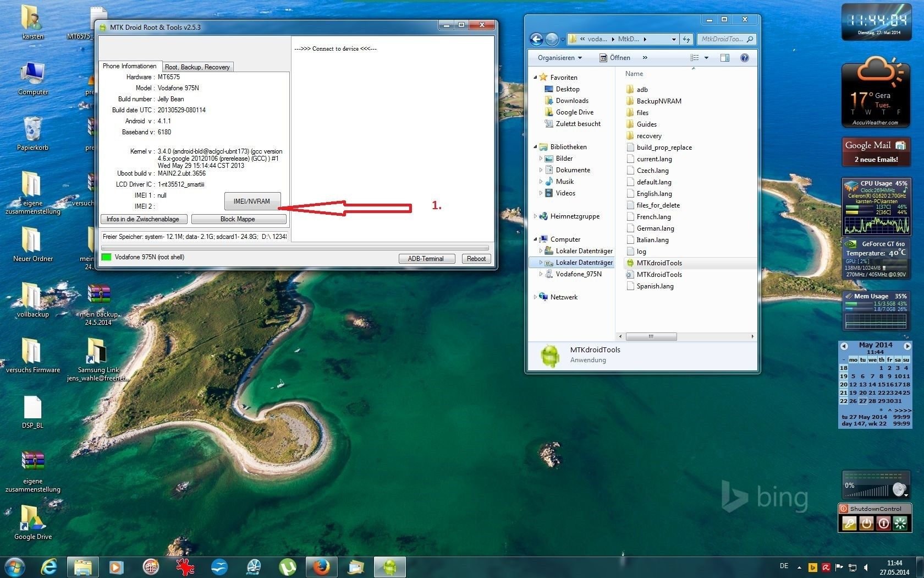Open the Google Drive desktop shortcut

coord(32,523)
